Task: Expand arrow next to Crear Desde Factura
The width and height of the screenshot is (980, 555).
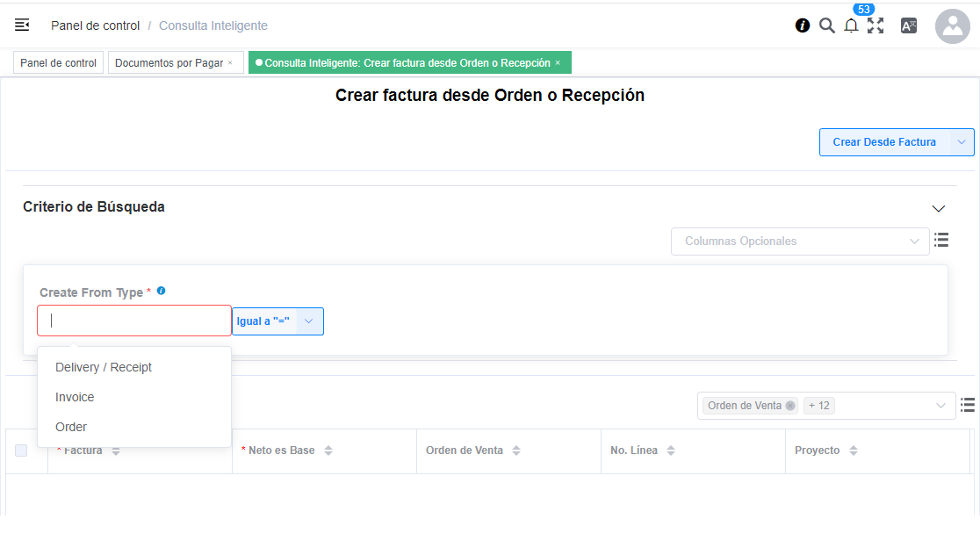Action: point(962,142)
